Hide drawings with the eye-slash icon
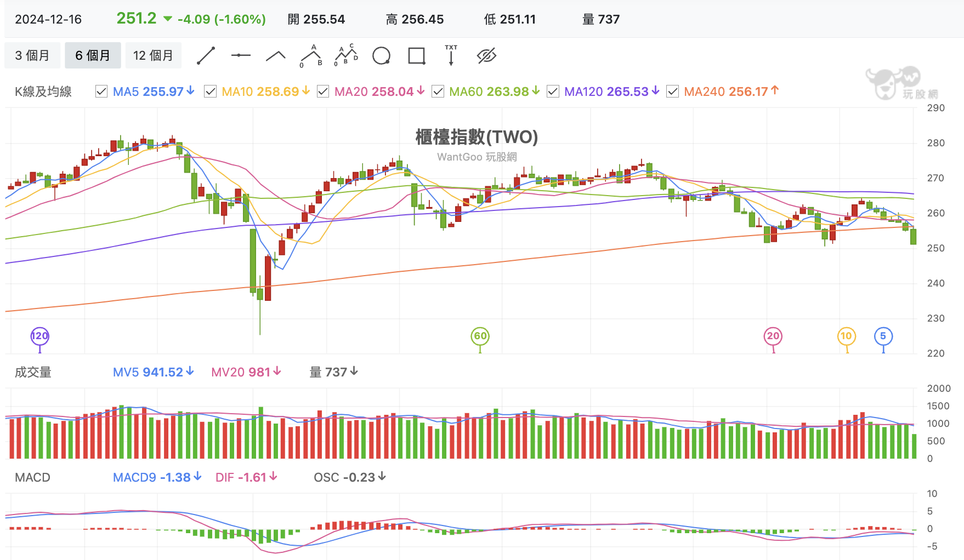Screen dimensions: 964x560 click(486, 55)
